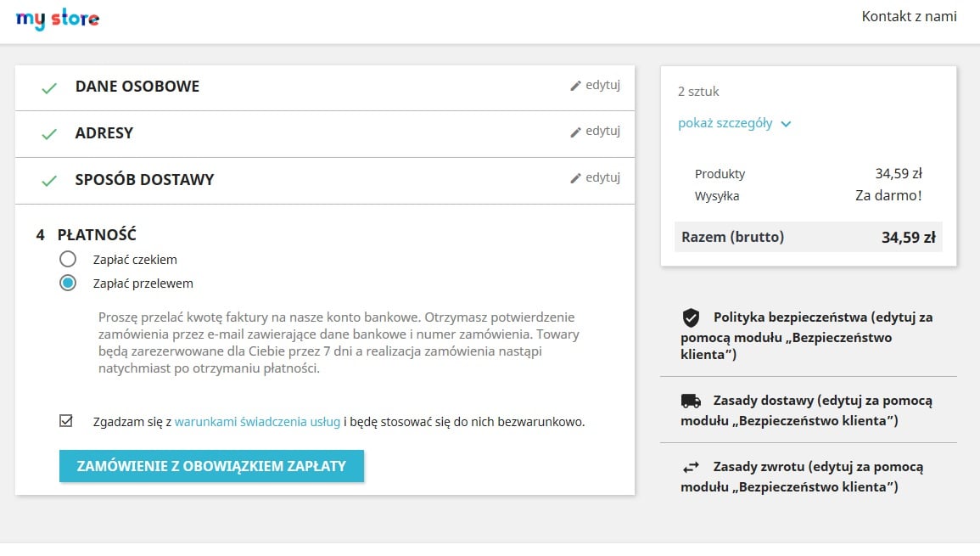Select the Zapłać przelewem radio option
This screenshot has width=980, height=556.
68,284
